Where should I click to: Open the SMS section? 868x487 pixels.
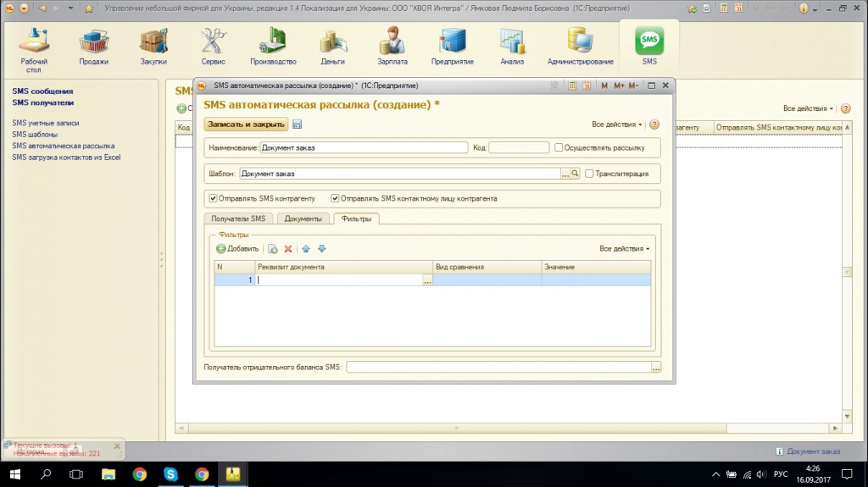(649, 48)
